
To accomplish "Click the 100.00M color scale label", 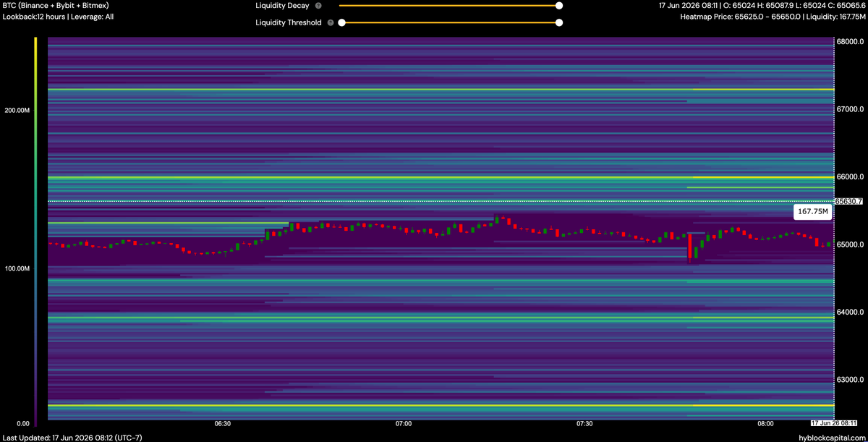I will (x=17, y=268).
